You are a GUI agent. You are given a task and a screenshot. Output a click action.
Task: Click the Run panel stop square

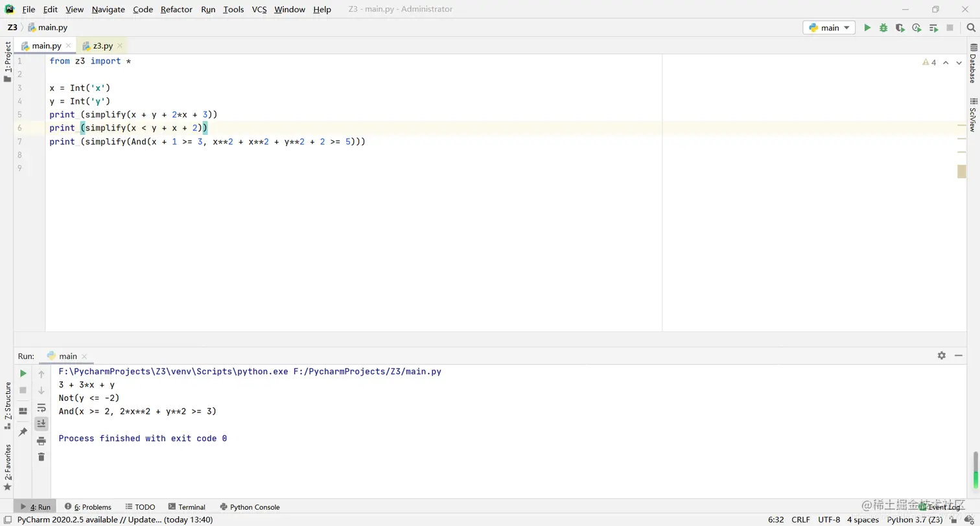pyautogui.click(x=23, y=390)
